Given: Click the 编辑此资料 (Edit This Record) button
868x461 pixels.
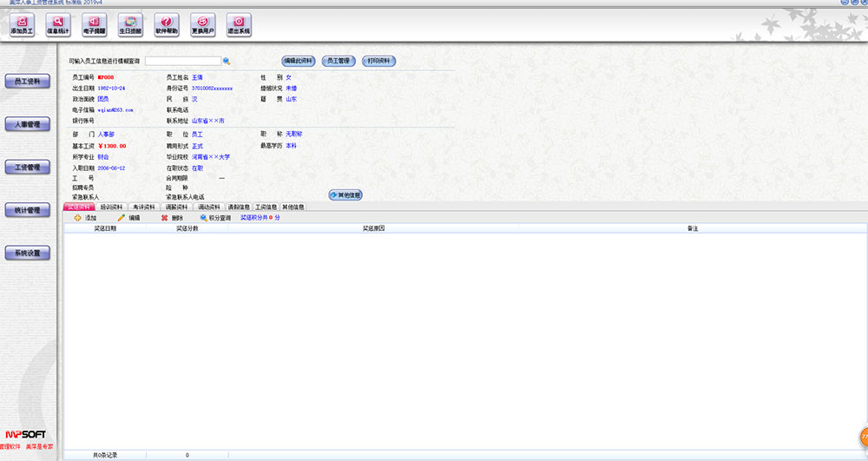Looking at the screenshot, I should pyautogui.click(x=298, y=61).
